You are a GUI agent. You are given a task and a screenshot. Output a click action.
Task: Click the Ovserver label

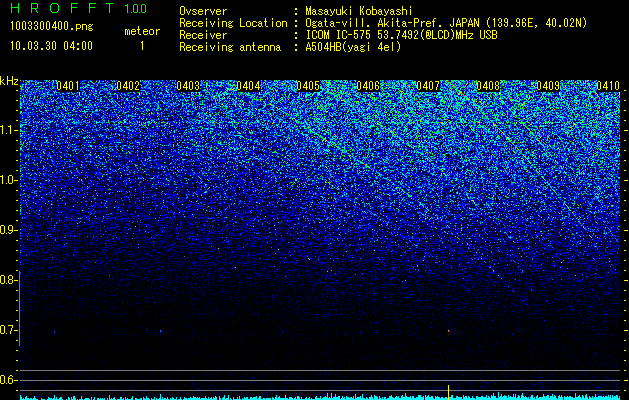(203, 11)
